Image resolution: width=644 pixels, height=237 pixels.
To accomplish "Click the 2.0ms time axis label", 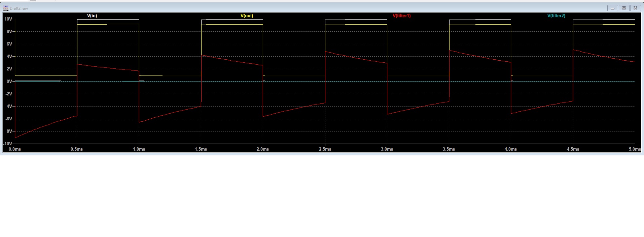I will click(263, 149).
